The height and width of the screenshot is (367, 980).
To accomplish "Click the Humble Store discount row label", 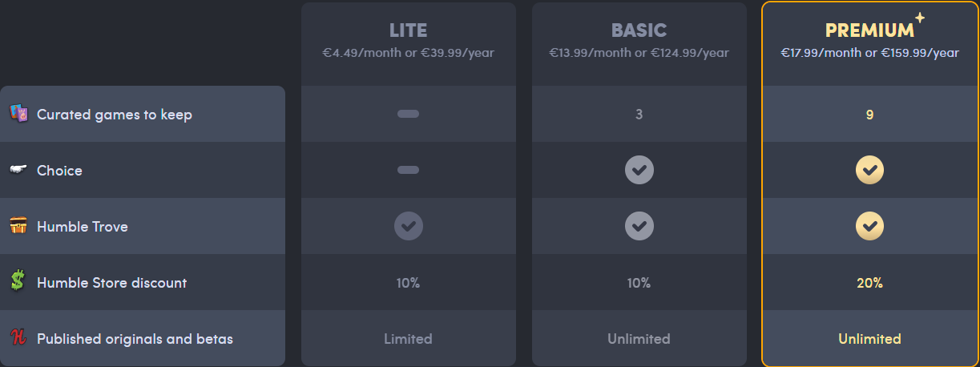I will pos(111,282).
